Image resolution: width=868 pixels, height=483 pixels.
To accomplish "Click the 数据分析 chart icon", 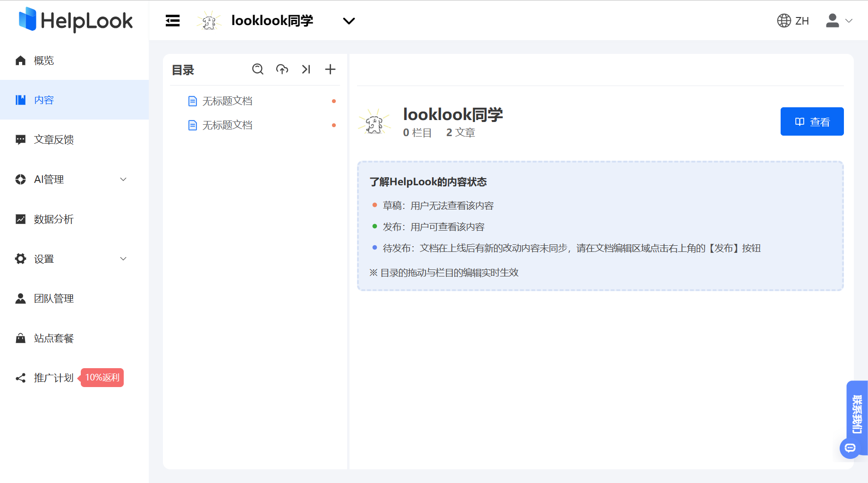I will (20, 219).
